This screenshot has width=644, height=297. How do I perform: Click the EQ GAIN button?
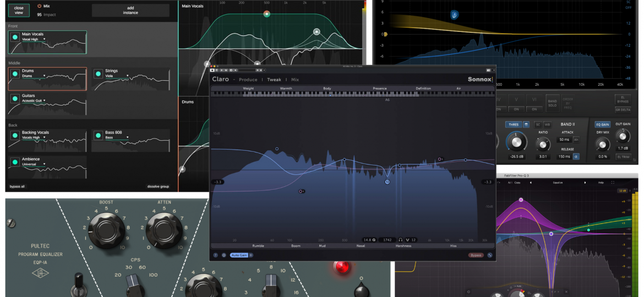tap(603, 124)
